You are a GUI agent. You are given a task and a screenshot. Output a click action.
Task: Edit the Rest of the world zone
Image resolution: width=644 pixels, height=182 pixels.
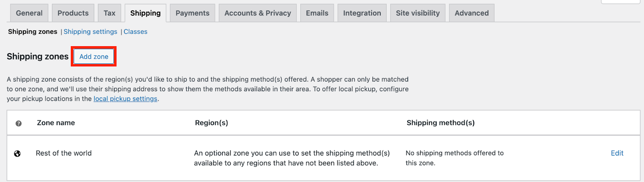[617, 153]
